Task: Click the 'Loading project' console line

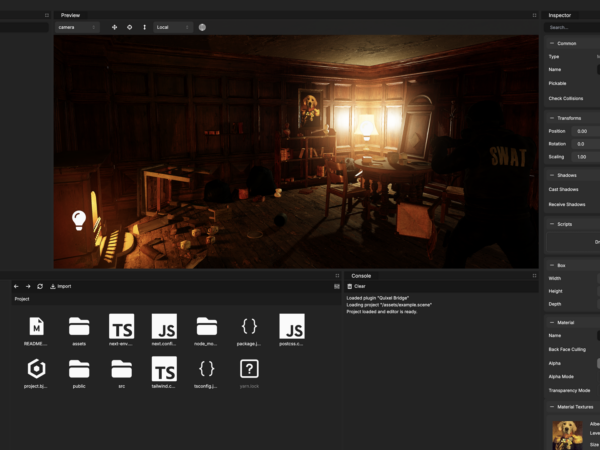Action: point(389,305)
